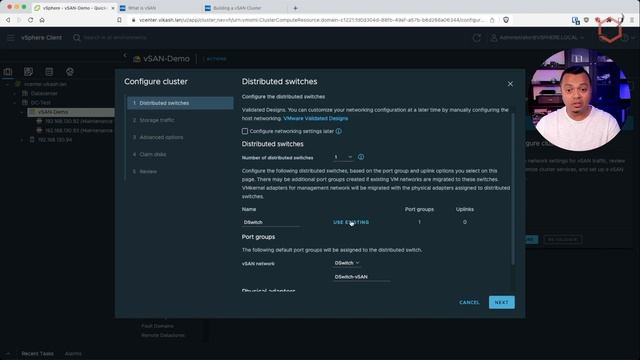Image resolution: width=640 pixels, height=360 pixels.
Task: Open the VMs and Templates inventory view
Action: (x=28, y=72)
